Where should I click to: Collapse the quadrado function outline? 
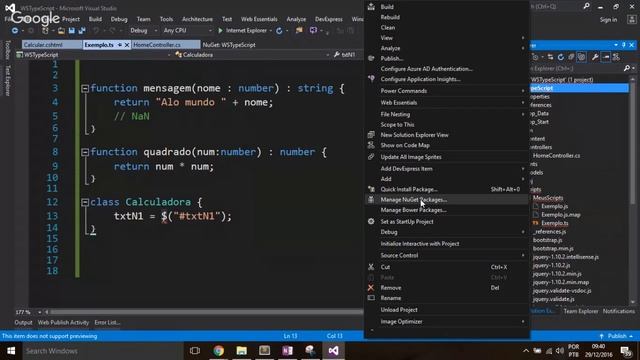point(85,152)
